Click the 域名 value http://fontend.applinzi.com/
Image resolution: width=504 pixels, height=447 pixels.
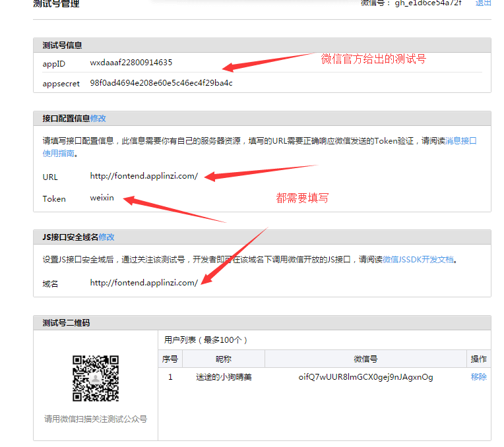pyautogui.click(x=144, y=283)
